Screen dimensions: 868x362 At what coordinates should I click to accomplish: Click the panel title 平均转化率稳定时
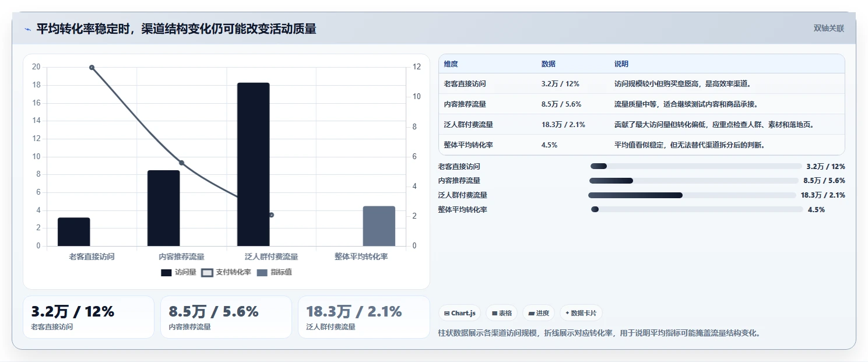(176, 29)
